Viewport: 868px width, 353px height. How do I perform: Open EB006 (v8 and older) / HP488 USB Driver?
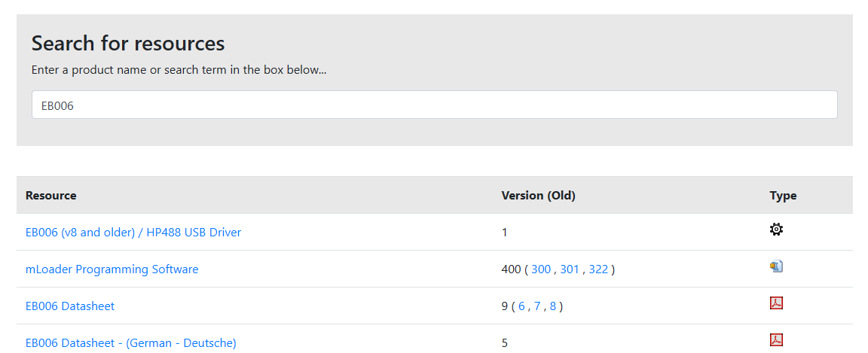133,233
